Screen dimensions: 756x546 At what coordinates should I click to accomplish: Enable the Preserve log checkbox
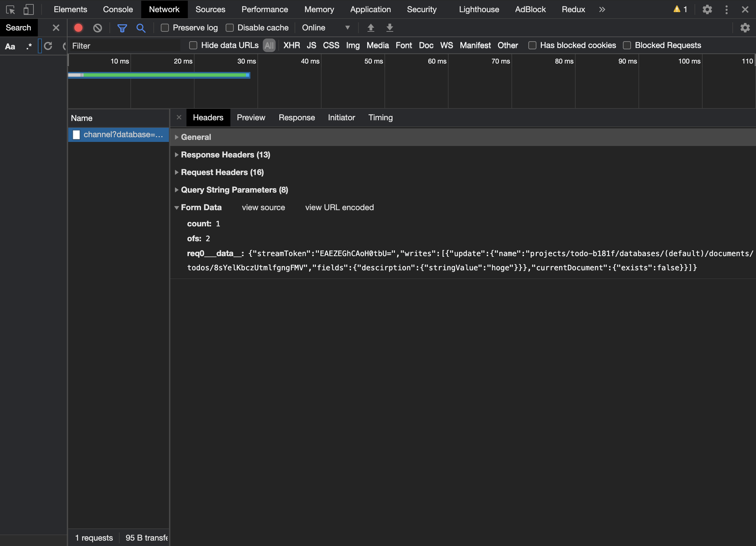pyautogui.click(x=165, y=28)
